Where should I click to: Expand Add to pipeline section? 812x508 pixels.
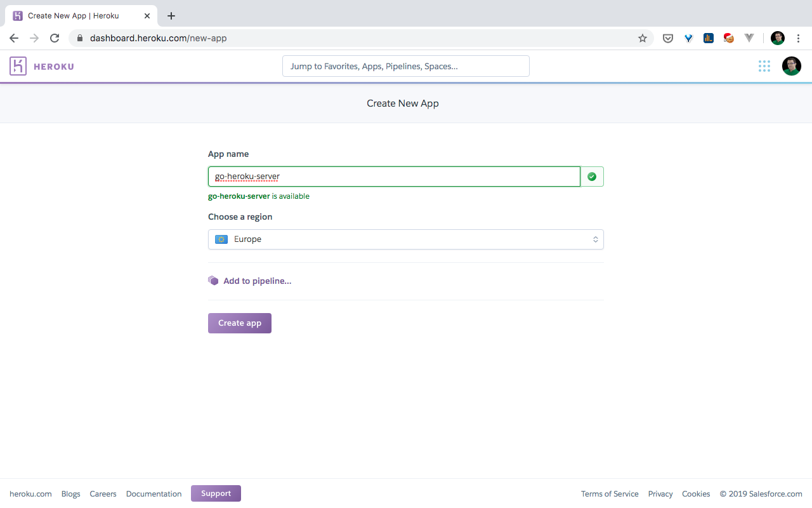[x=257, y=281]
